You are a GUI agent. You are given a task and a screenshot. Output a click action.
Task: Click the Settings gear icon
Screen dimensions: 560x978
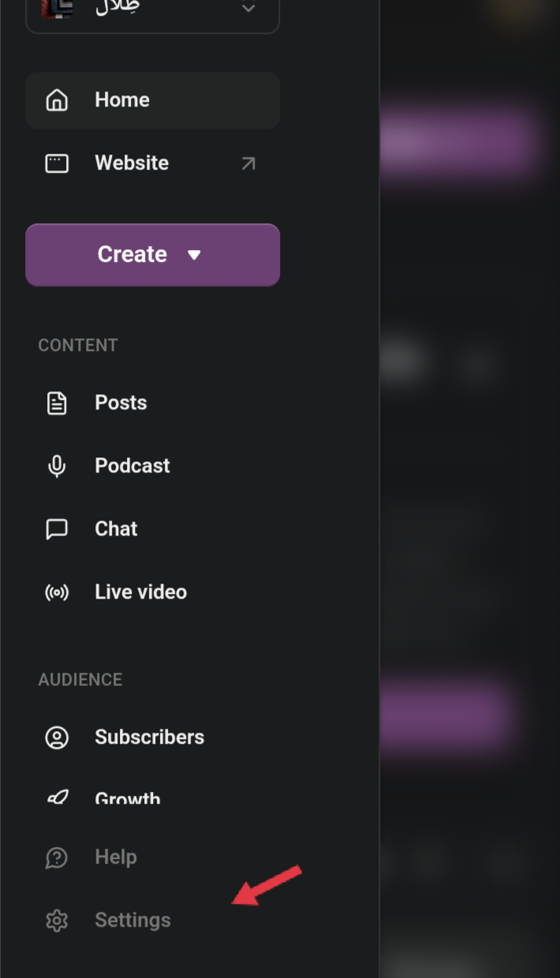[x=57, y=920]
